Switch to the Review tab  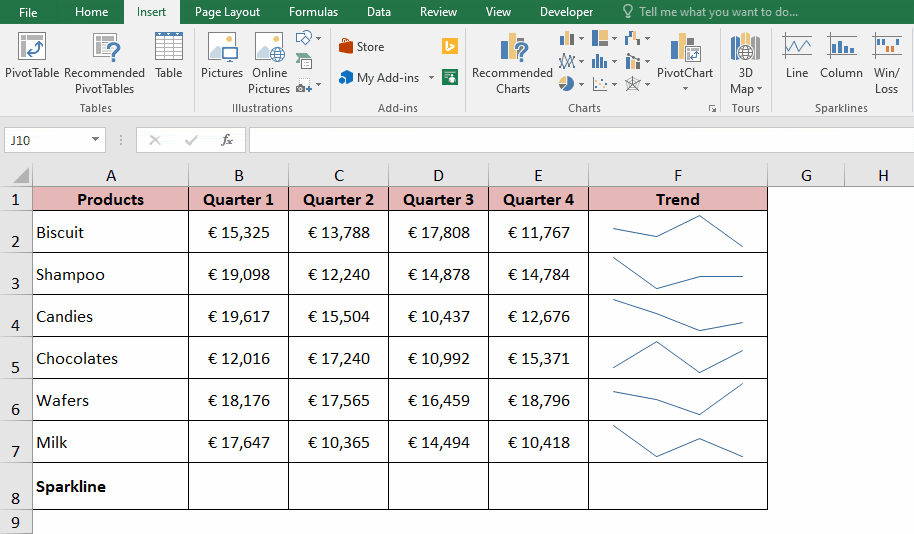(438, 12)
